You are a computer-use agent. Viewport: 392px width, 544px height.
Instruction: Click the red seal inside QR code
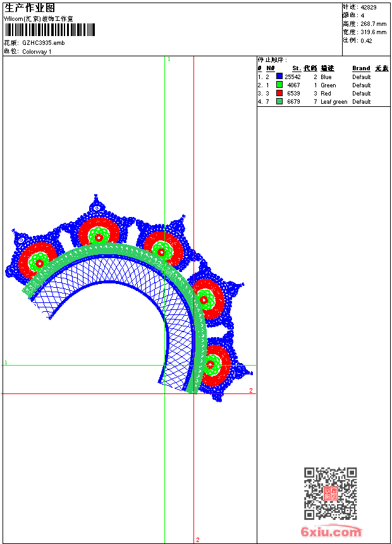click(330, 494)
